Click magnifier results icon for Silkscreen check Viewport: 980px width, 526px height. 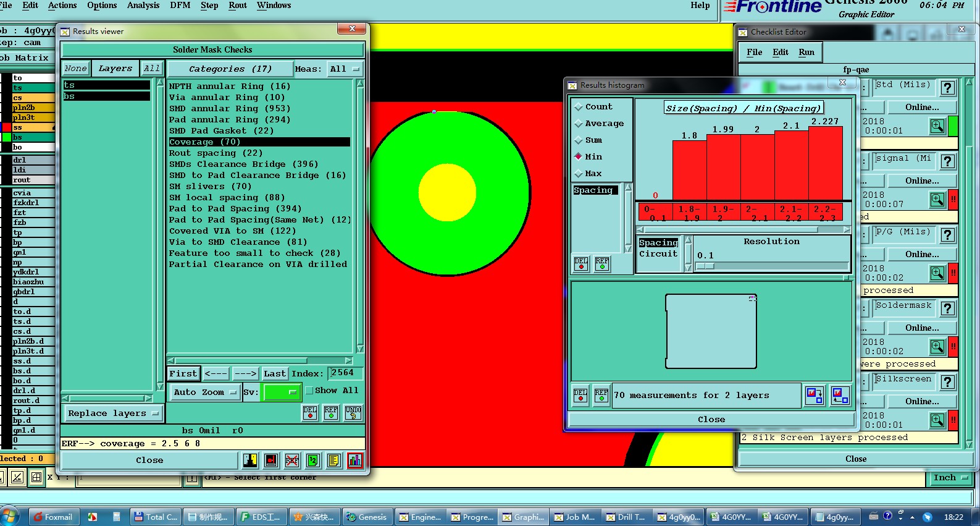(x=937, y=420)
